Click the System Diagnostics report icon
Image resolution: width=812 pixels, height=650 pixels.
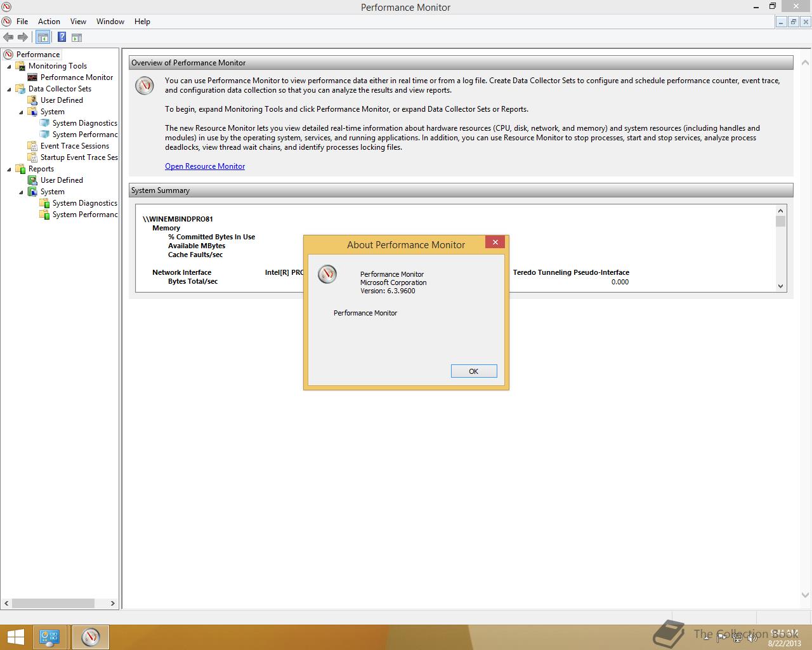(44, 203)
